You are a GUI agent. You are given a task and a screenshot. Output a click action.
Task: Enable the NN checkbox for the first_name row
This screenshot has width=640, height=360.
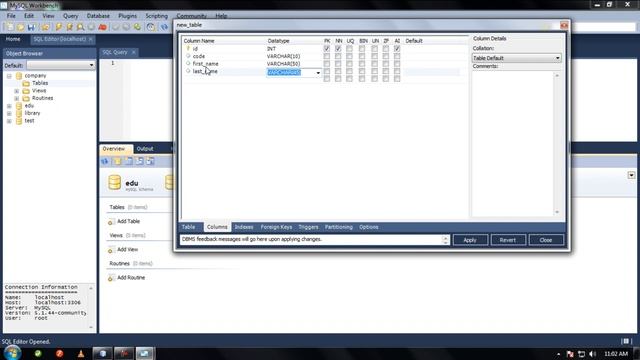pyautogui.click(x=338, y=64)
